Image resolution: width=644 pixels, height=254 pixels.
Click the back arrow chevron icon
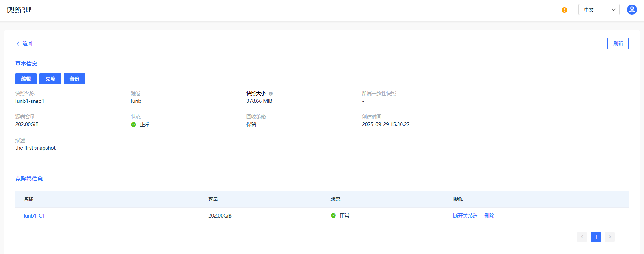pos(18,44)
